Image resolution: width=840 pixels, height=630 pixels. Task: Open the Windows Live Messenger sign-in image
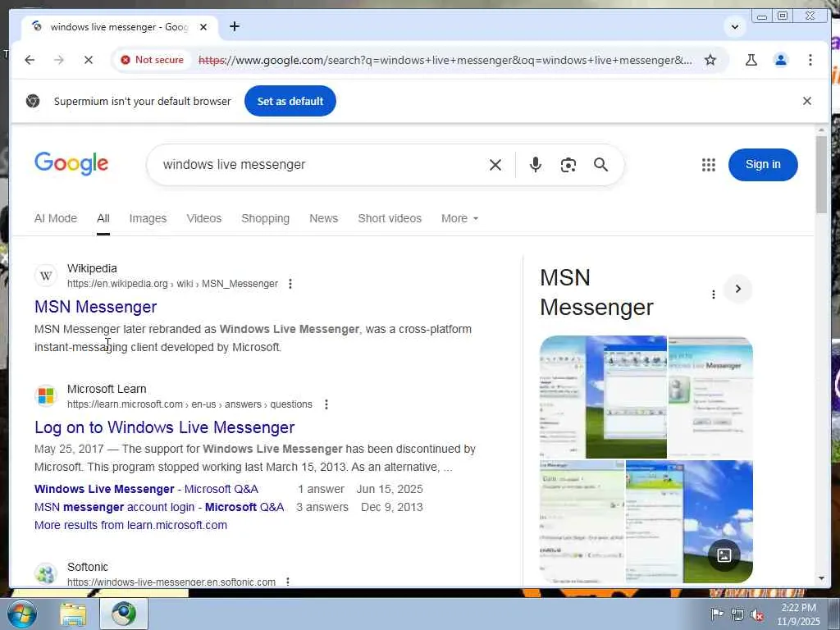coord(710,397)
